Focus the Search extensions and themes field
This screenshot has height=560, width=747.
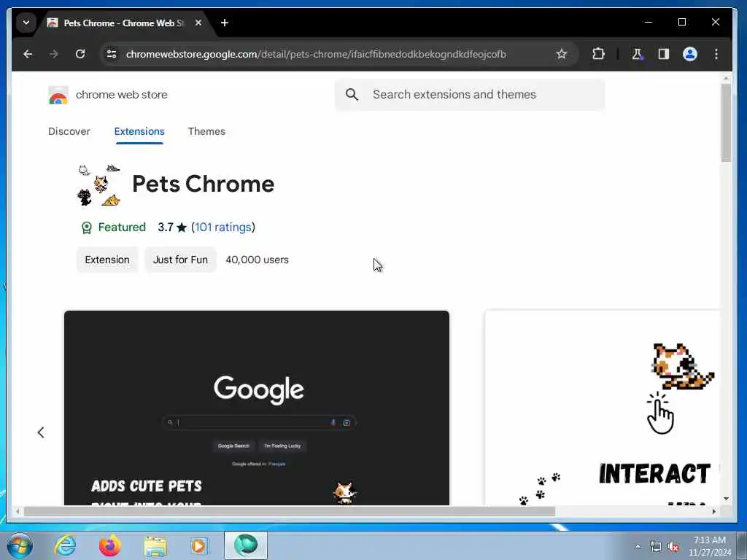tap(470, 95)
